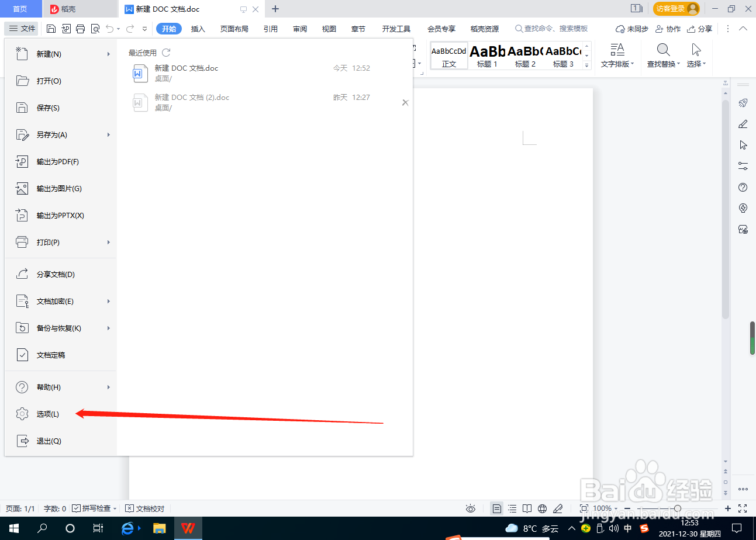Click the 选择 cursor tool

(x=696, y=56)
